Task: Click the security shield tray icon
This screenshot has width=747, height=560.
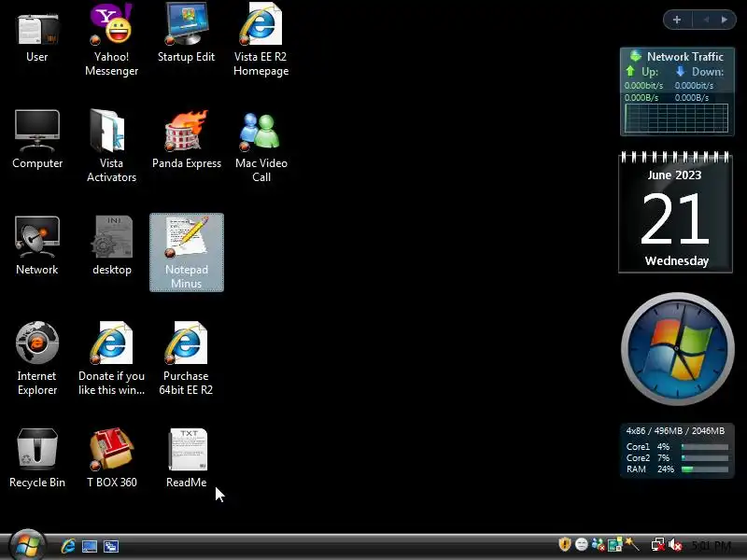Action: 565,544
